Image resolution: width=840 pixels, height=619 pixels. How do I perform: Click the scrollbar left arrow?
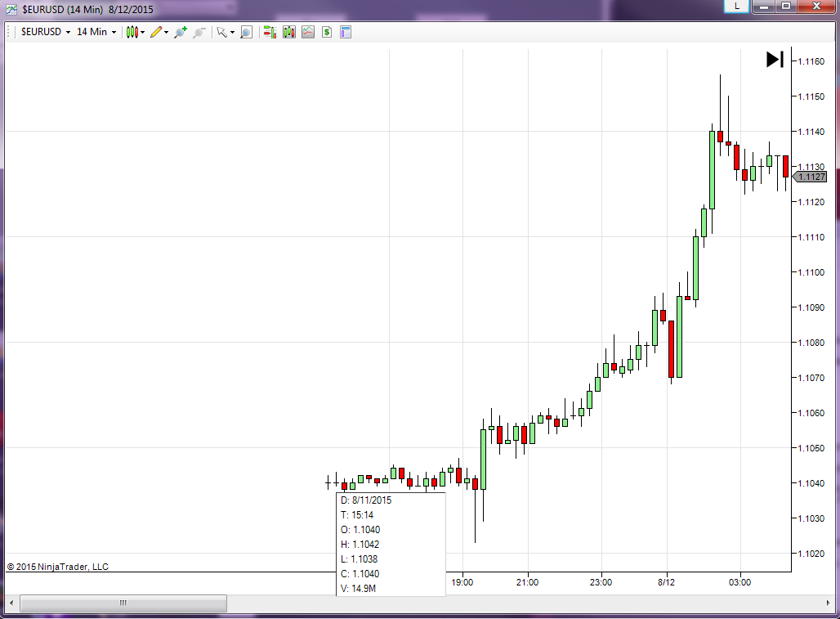(x=11, y=603)
